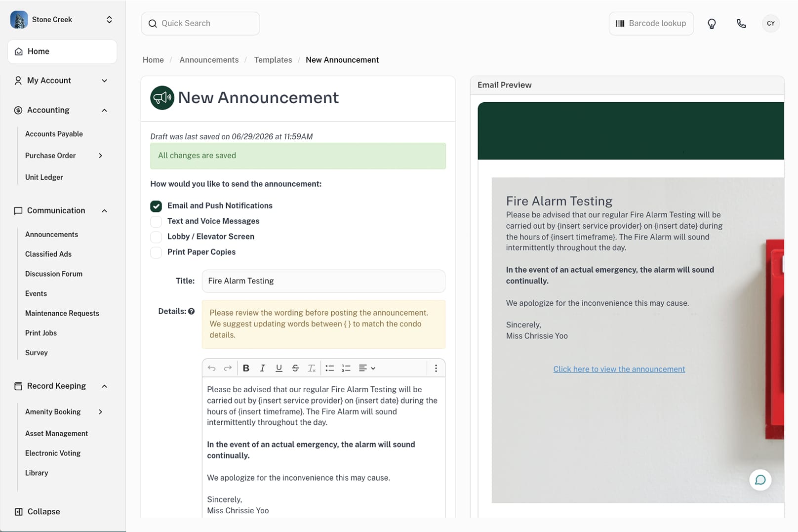Check Print Paper Copies option
Screen dimensions: 798x532
[x=156, y=252]
